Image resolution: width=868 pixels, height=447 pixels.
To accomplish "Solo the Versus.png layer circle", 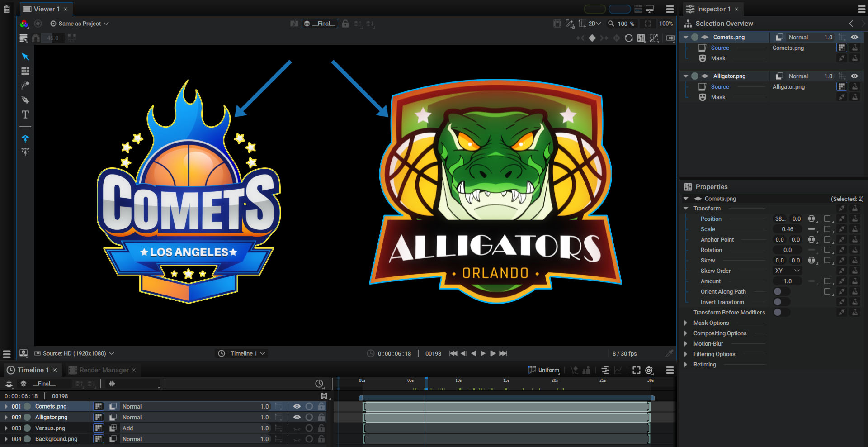I will tap(309, 428).
